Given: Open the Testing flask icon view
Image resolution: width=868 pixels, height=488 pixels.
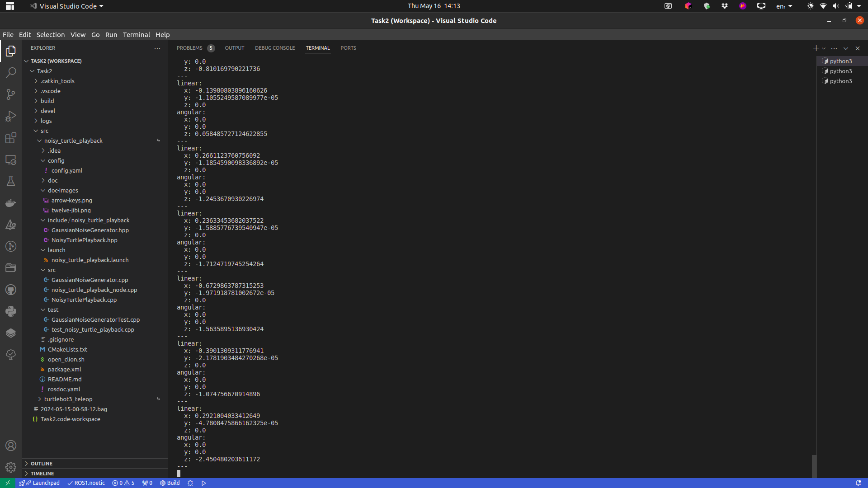Looking at the screenshot, I should click(x=11, y=181).
